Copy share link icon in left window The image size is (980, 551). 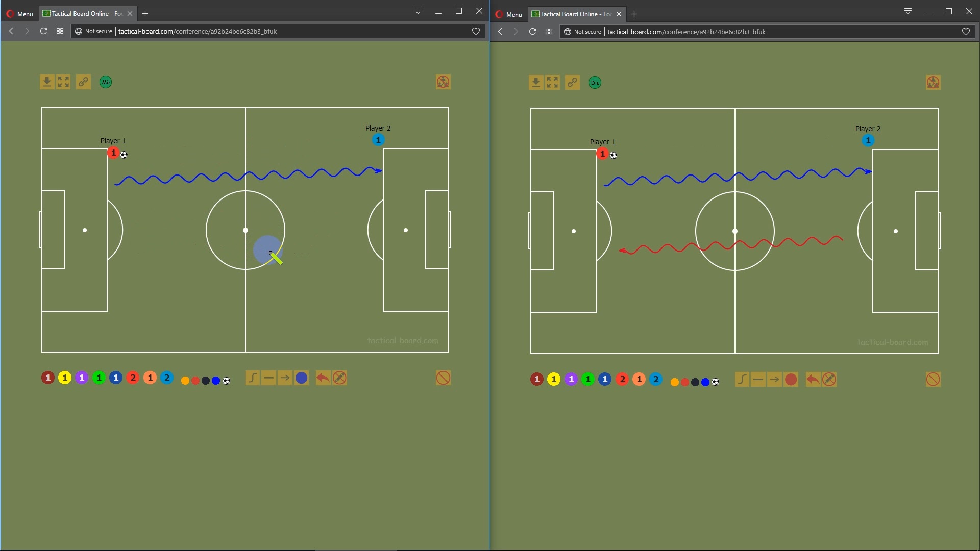pyautogui.click(x=83, y=82)
